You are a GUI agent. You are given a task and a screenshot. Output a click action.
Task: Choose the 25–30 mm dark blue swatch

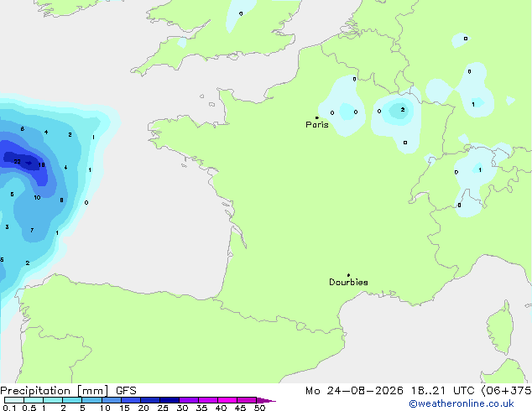170,400
